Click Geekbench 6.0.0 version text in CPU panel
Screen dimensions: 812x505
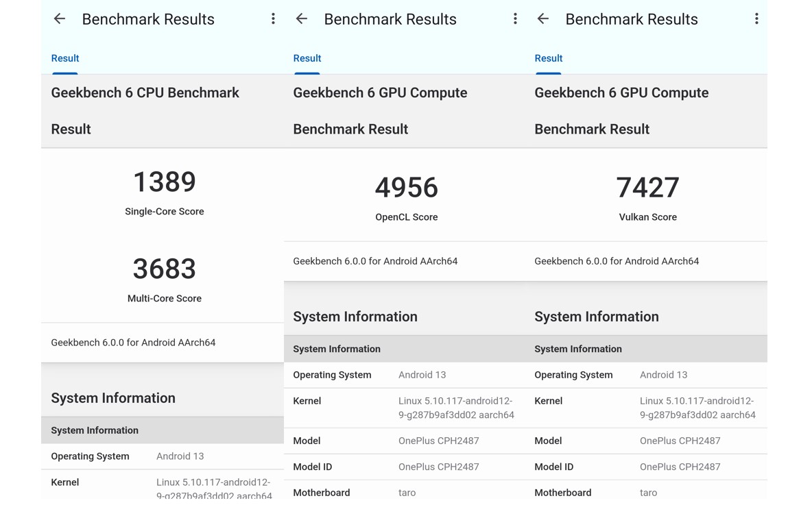[x=133, y=343]
